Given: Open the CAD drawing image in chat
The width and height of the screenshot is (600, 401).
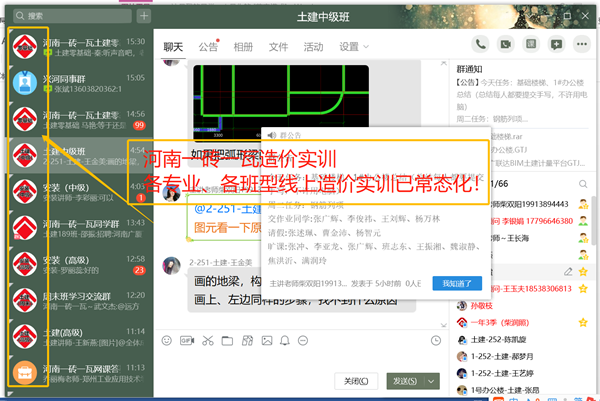Looking at the screenshot, I should pos(281,103).
